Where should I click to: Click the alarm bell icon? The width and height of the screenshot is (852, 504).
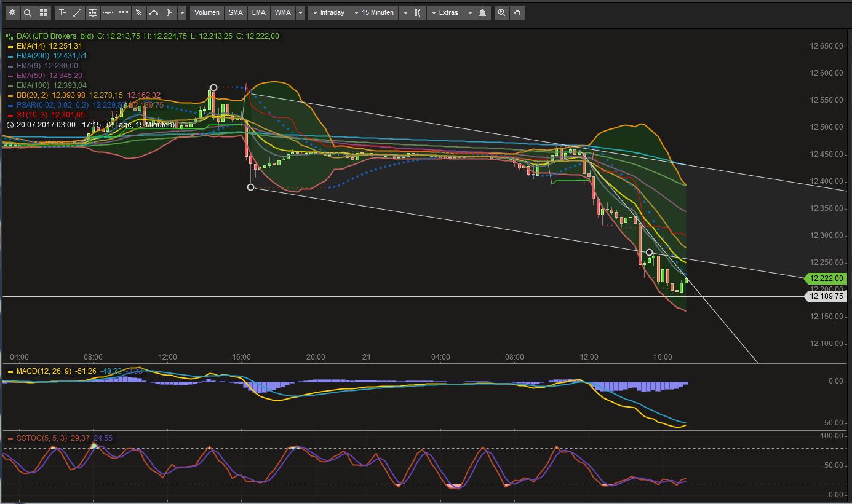pos(482,12)
